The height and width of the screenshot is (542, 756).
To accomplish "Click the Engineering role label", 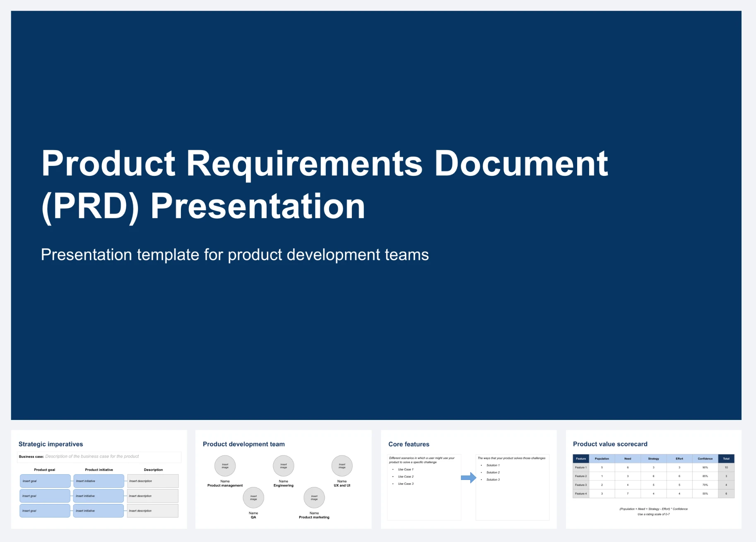I will tap(284, 485).
